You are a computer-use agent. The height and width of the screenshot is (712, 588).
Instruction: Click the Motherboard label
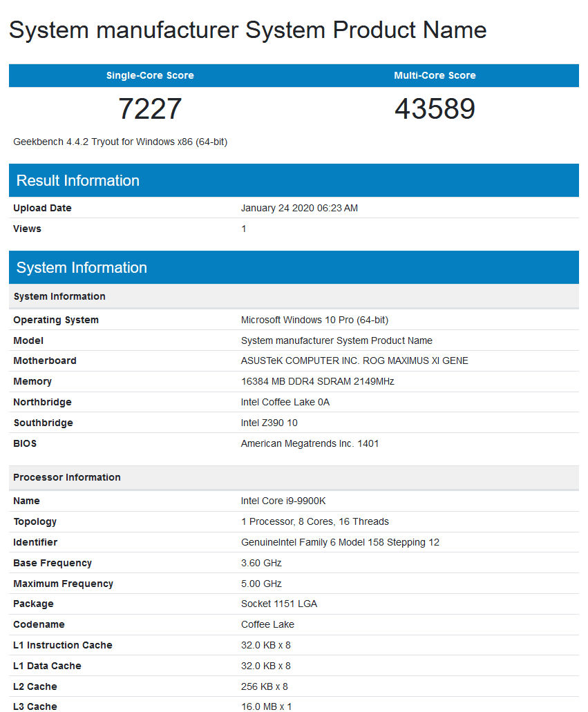pyautogui.click(x=45, y=360)
